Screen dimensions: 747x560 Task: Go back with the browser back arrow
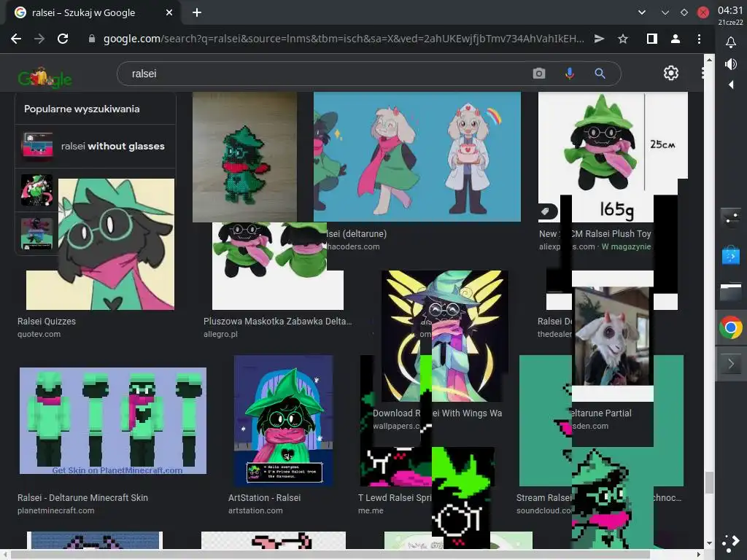[16, 39]
